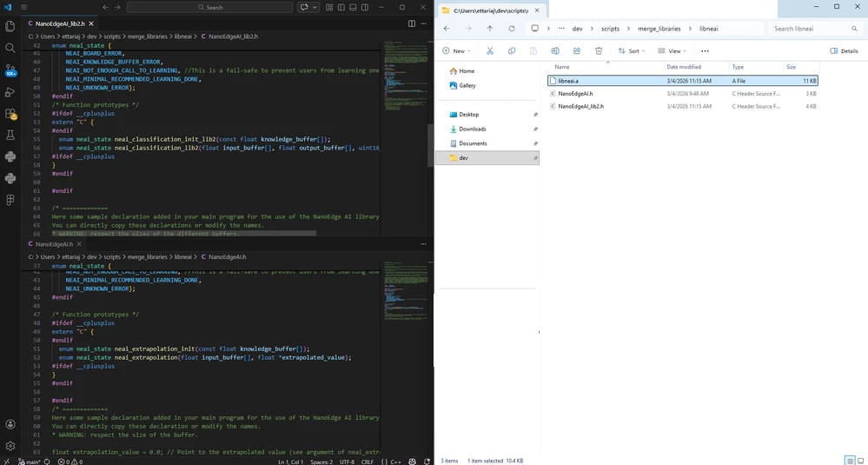
Task: Click the VS Code hamburger menu
Action: pyautogui.click(x=23, y=7)
